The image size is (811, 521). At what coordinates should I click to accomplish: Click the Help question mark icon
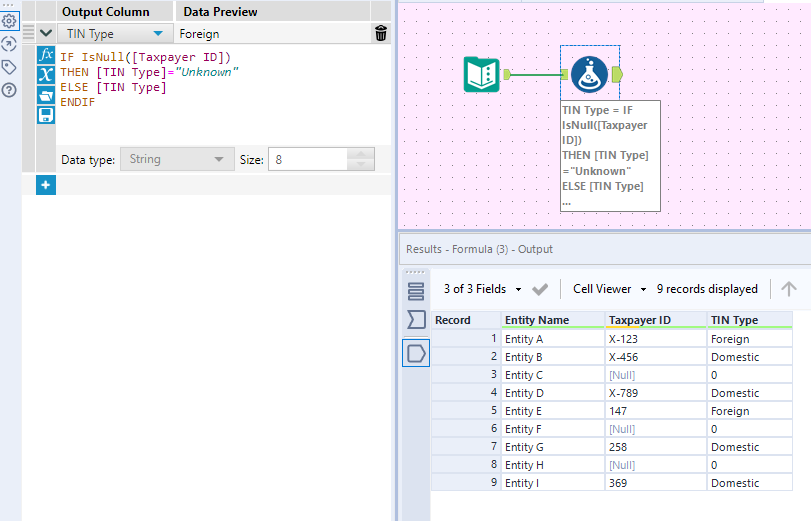[x=9, y=90]
